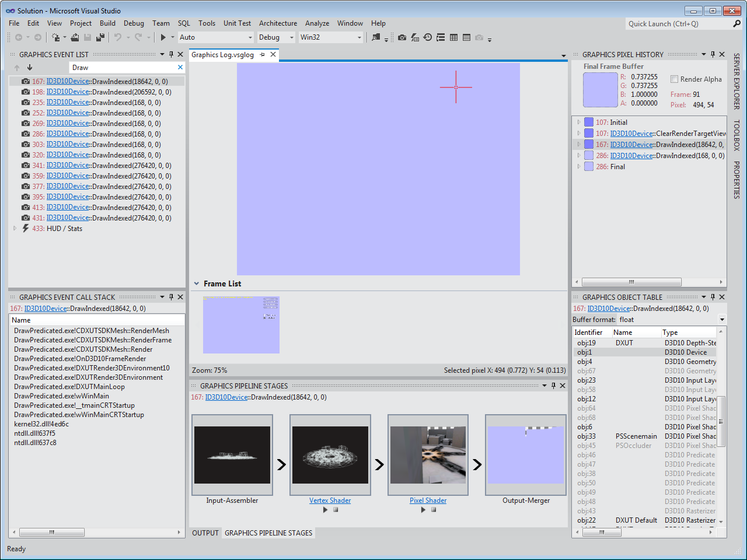Expand the 107 Initial pixel history entry
This screenshot has width=747, height=560.
(x=578, y=123)
